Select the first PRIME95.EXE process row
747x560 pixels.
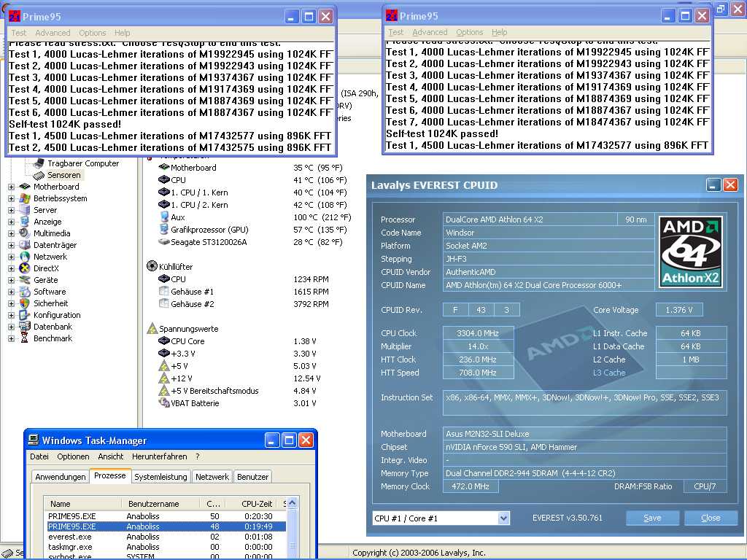165,516
